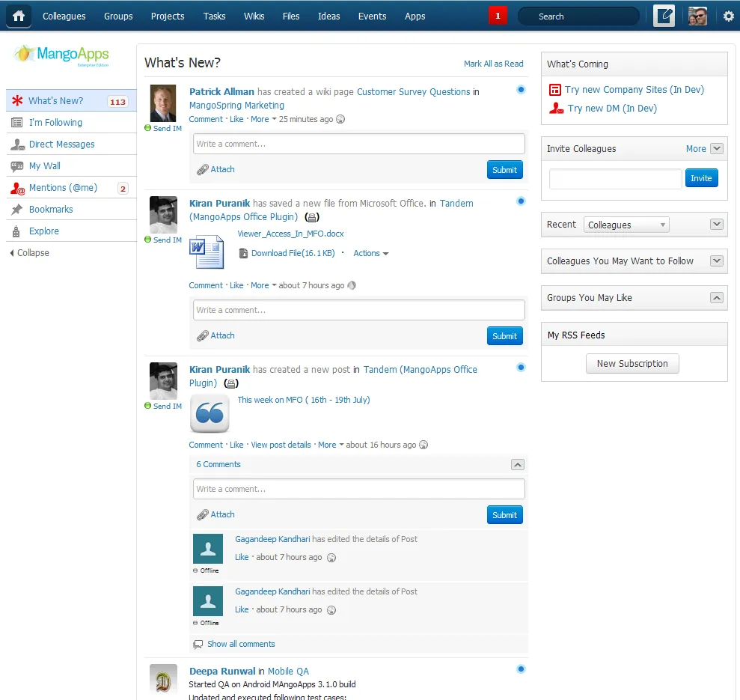This screenshot has height=700, width=740.
Task: Toggle the blue unread dot on Deepa Runwal's update
Action: (521, 669)
